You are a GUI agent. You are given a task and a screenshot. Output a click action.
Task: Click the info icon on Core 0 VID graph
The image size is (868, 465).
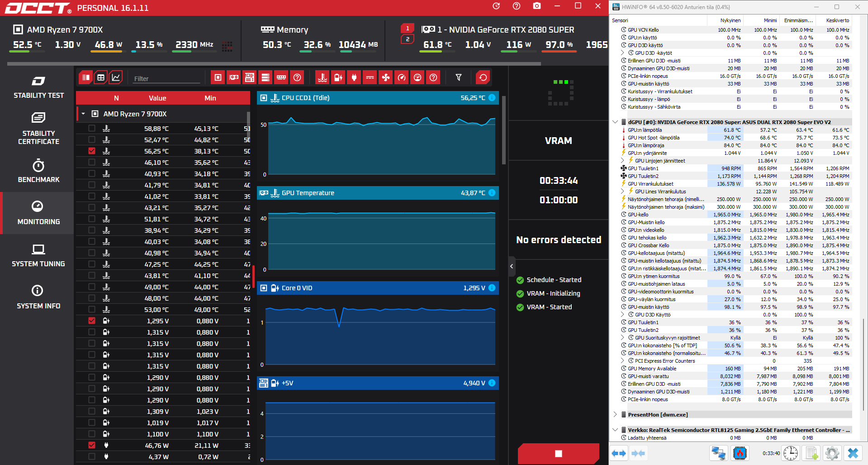[492, 288]
